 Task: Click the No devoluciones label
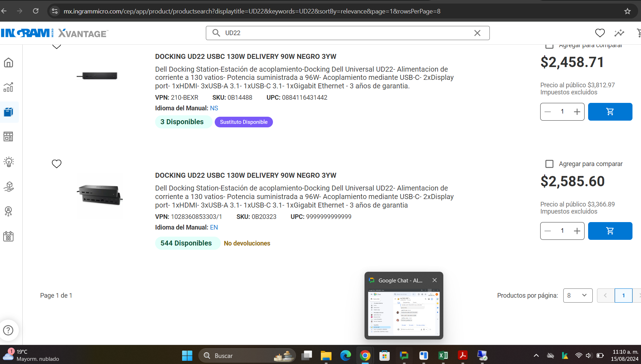point(247,243)
